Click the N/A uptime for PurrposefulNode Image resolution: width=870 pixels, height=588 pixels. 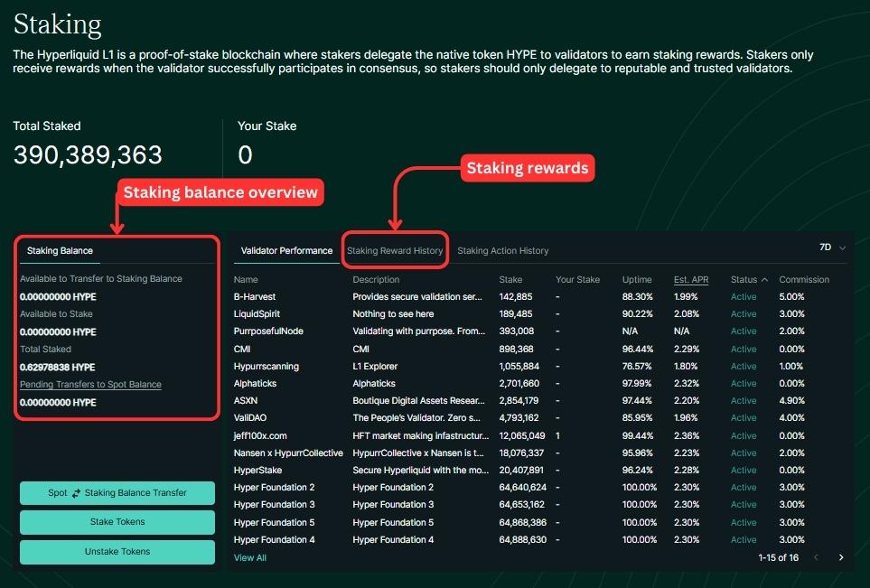click(630, 331)
